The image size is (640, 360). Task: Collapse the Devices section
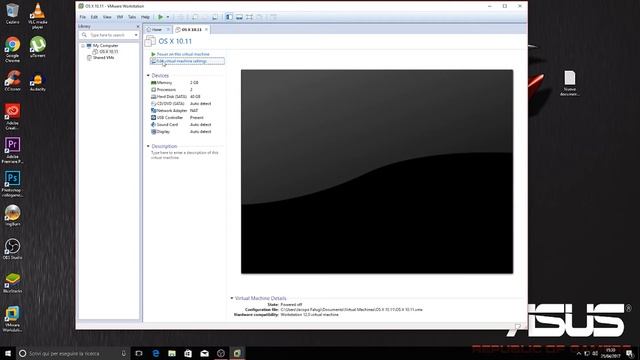[x=148, y=76]
